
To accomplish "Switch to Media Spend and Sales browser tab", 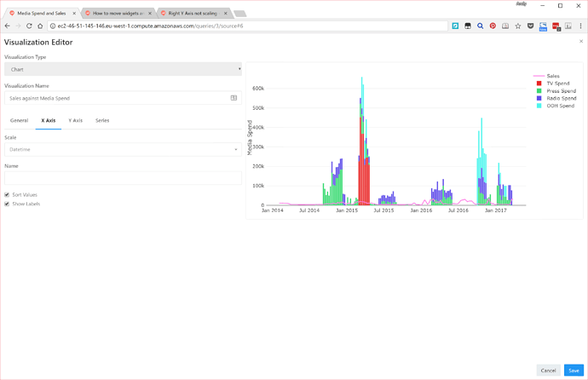I will tap(41, 13).
